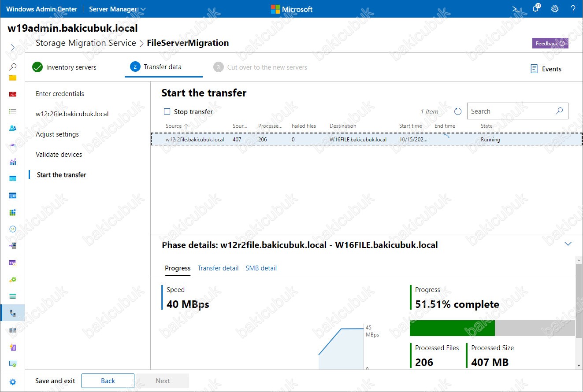Viewport: 583px width, 392px height.
Task: Click the disabled Next button
Action: click(163, 381)
